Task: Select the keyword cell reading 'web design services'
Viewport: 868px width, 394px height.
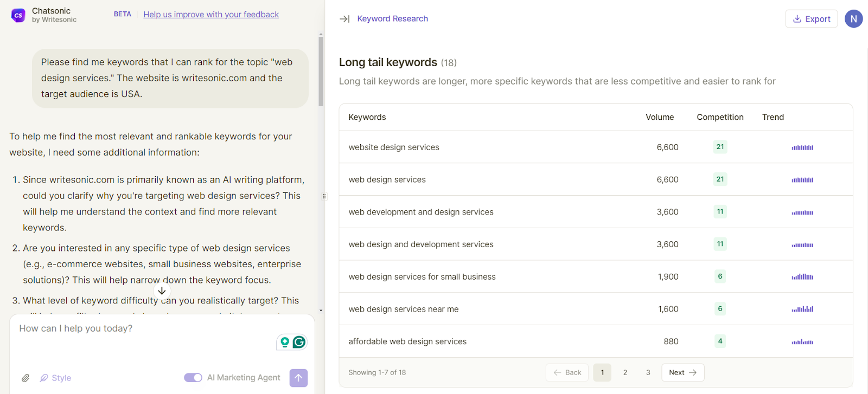Action: [387, 179]
